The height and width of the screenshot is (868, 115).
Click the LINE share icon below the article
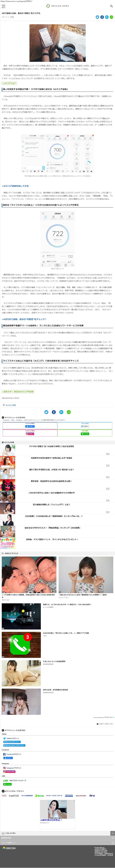pyautogui.click(x=69, y=412)
